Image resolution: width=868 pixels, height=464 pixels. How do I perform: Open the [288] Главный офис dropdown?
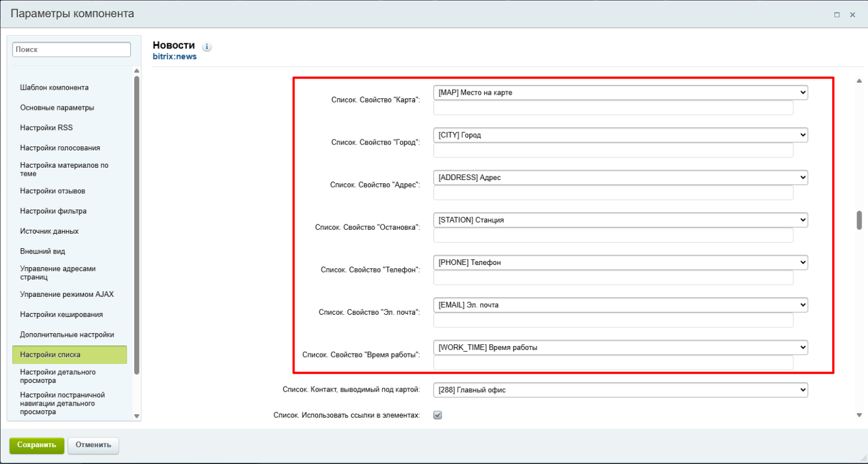point(620,391)
